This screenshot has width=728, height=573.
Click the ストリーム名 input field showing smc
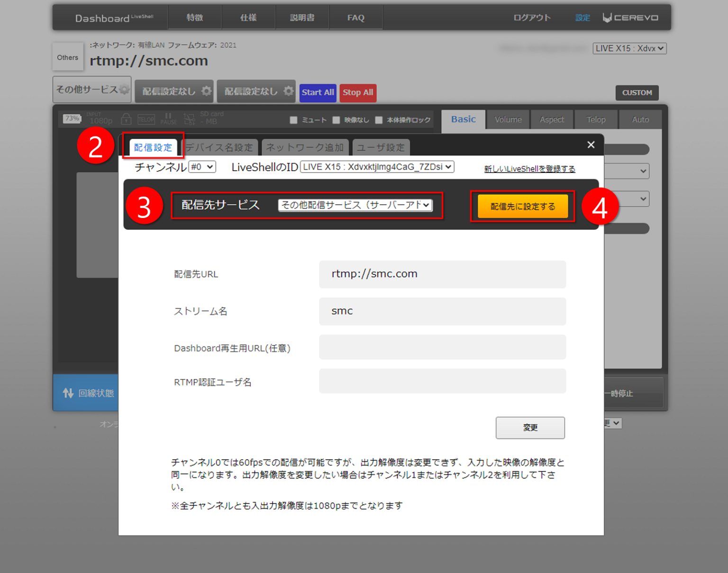coord(442,311)
